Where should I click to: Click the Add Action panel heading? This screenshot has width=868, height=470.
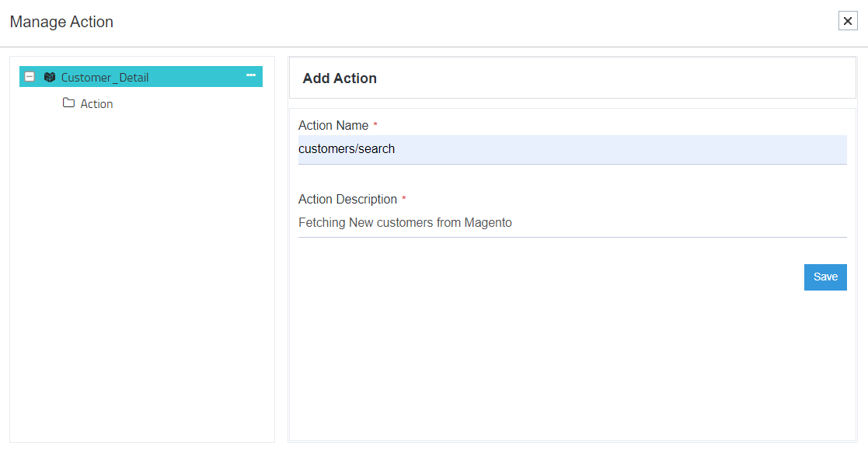click(340, 78)
